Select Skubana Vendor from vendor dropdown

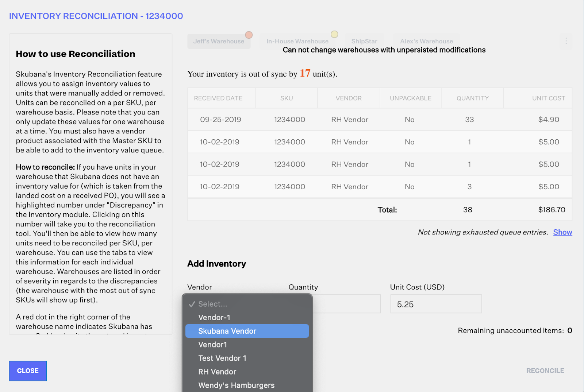click(x=247, y=331)
